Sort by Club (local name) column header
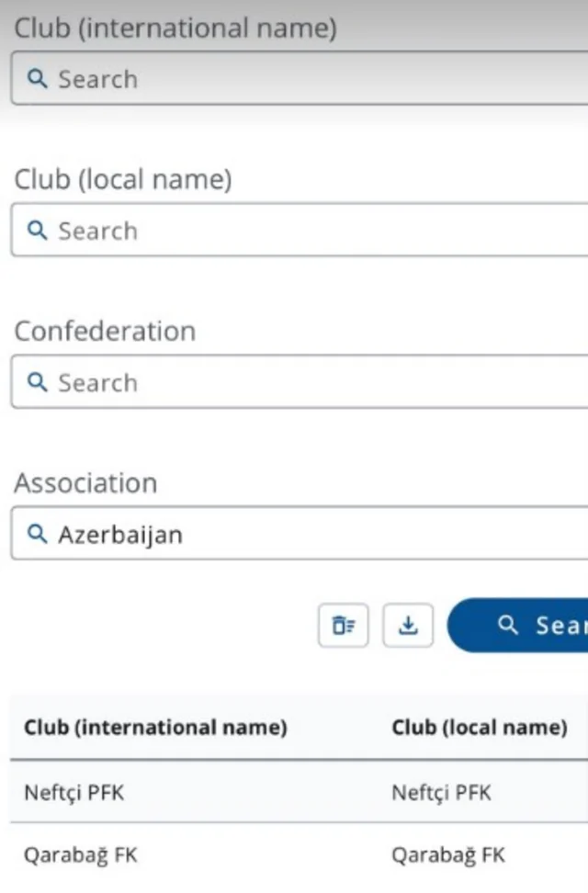 point(480,728)
